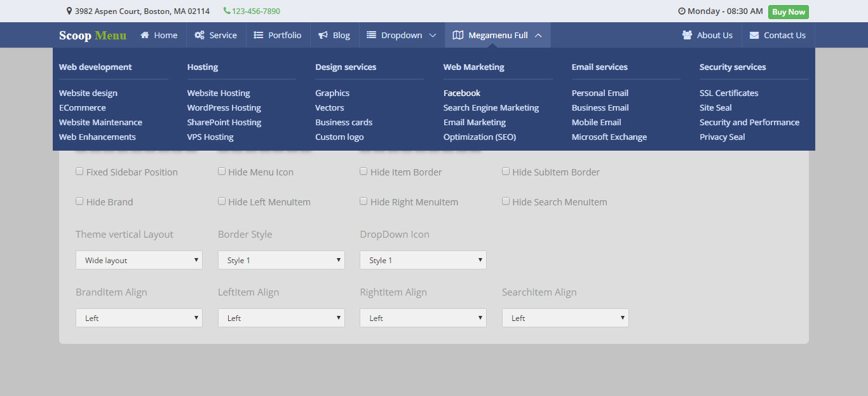This screenshot has height=396, width=868.
Task: Select WordPress Hosting link
Action: (x=224, y=107)
